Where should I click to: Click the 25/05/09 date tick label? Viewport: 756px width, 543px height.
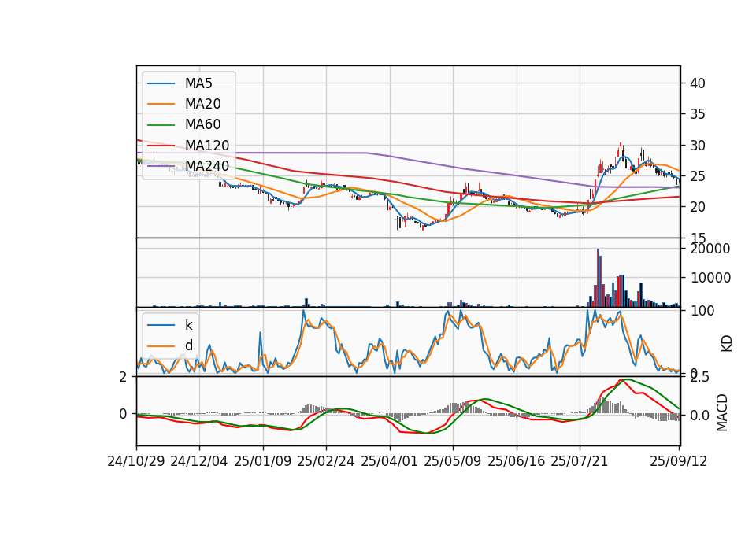click(452, 461)
